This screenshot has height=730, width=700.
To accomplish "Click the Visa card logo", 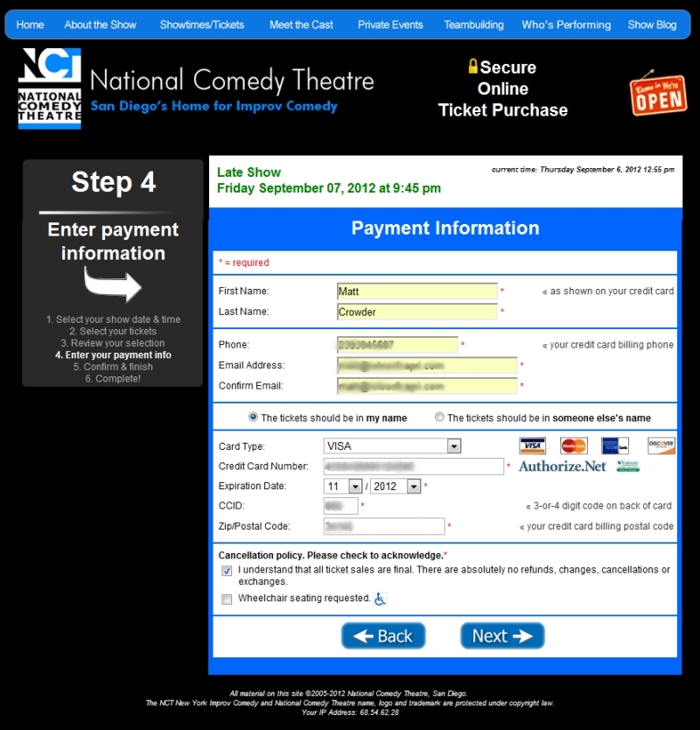I will click(x=531, y=446).
